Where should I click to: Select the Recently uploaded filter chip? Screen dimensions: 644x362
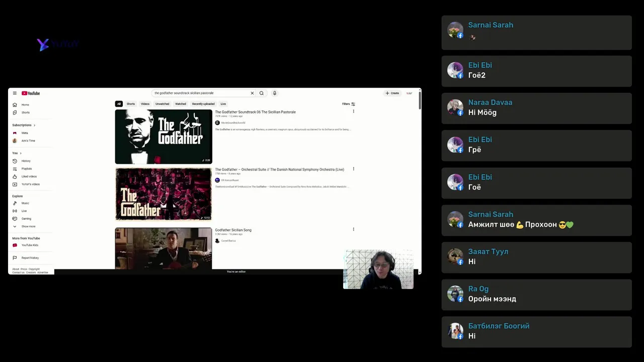[x=203, y=104]
